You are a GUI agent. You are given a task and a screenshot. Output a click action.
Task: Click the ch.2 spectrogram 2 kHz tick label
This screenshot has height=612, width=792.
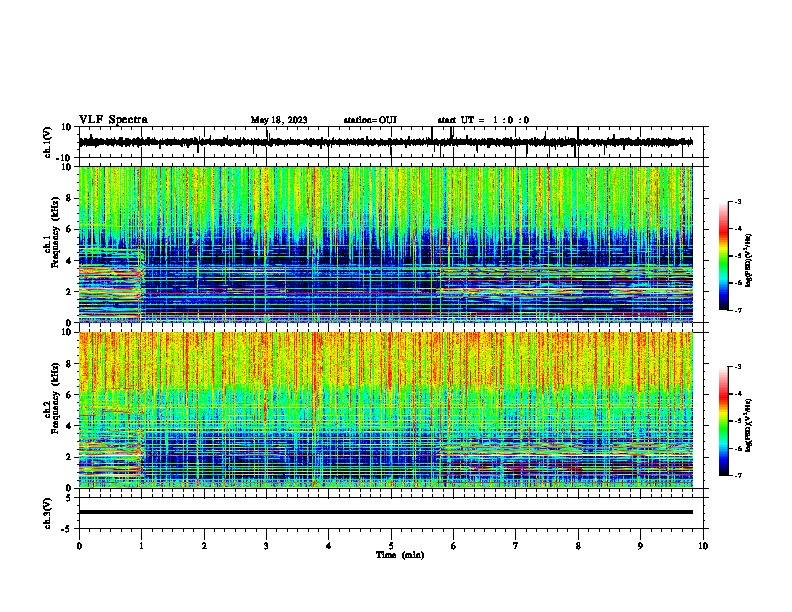click(69, 457)
